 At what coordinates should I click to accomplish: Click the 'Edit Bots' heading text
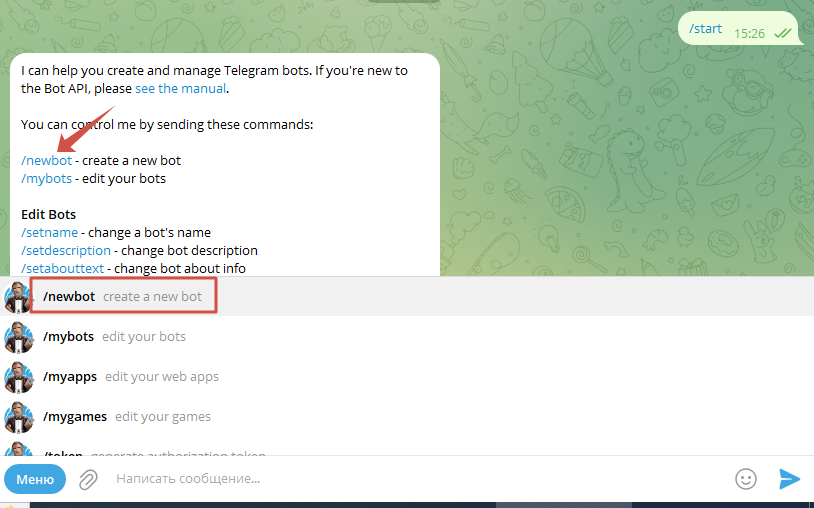[48, 214]
